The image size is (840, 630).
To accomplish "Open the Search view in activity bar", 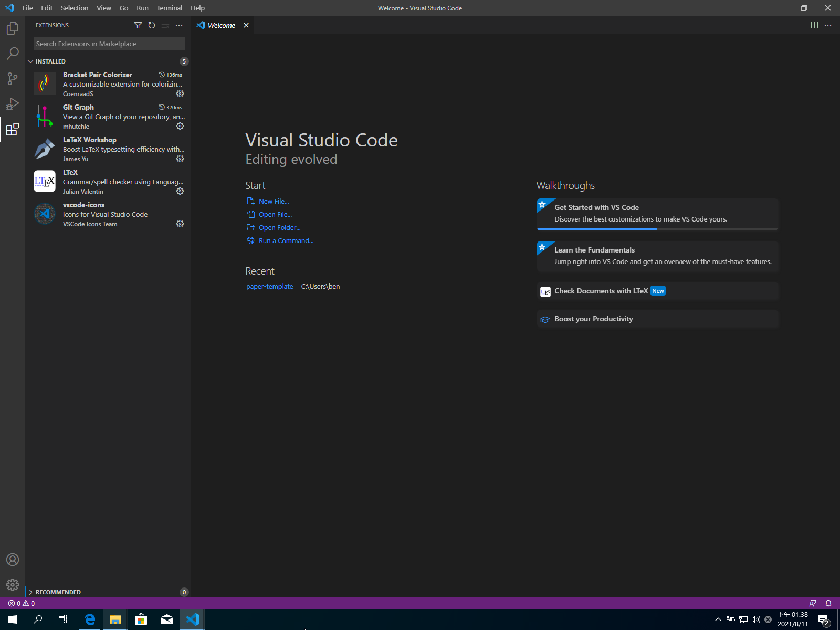I will tap(13, 54).
